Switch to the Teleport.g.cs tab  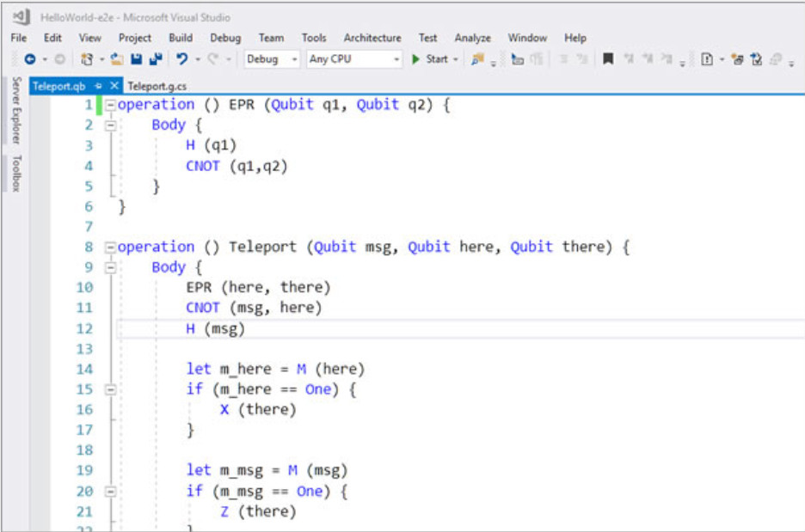157,86
